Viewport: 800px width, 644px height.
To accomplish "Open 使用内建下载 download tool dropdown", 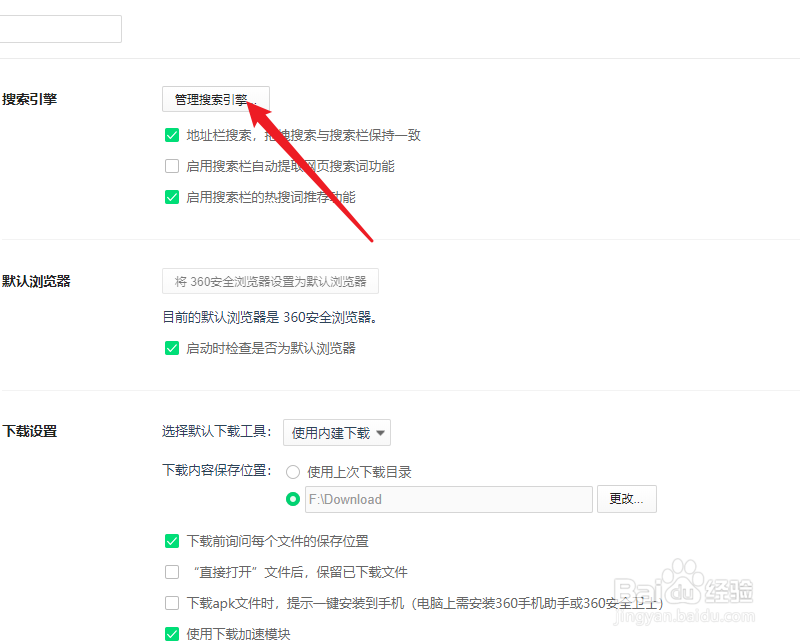I will 337,433.
